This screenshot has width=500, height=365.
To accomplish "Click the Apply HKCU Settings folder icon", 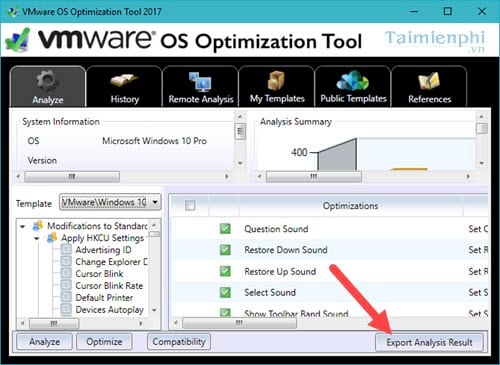I will click(52, 238).
